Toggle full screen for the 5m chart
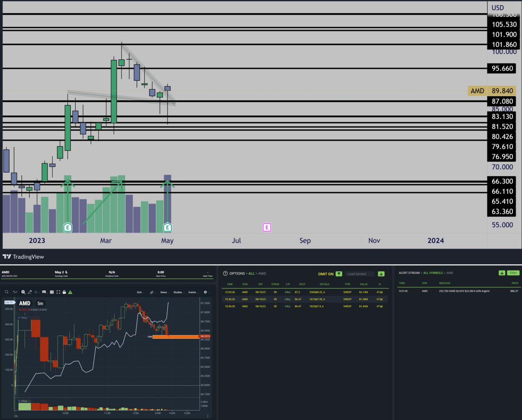 click(x=58, y=292)
